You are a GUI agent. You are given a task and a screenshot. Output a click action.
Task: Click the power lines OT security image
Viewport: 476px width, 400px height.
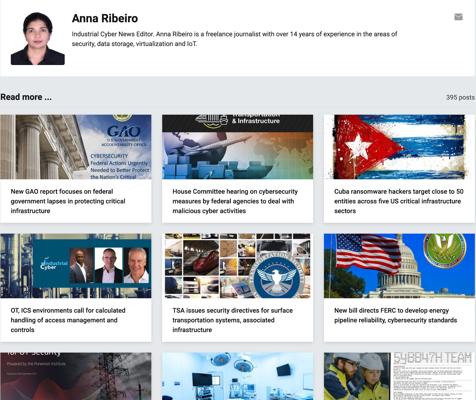click(76, 376)
